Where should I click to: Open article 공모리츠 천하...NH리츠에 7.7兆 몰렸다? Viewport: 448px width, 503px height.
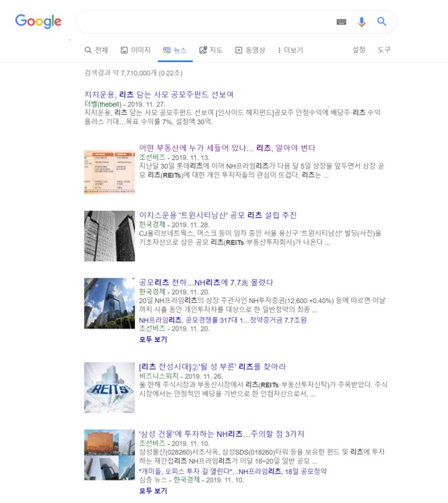pos(206,283)
